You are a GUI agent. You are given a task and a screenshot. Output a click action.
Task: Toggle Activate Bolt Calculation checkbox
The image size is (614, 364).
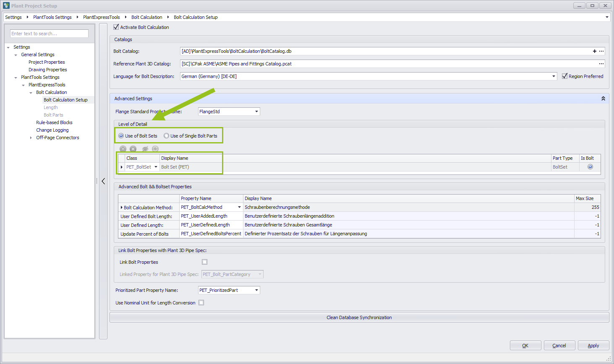116,27
